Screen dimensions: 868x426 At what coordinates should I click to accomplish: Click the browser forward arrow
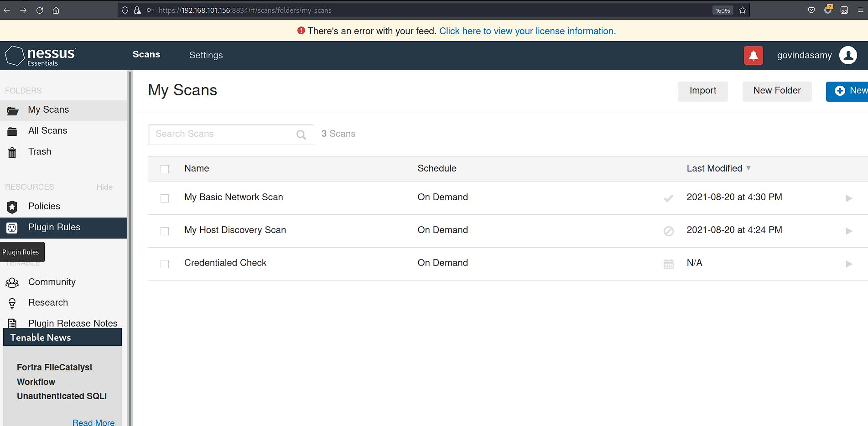point(23,10)
